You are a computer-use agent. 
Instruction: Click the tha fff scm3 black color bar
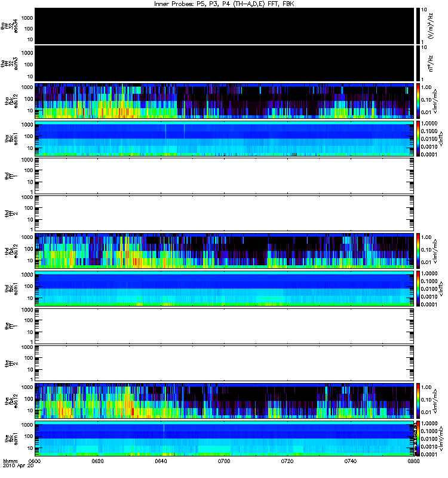(418, 63)
